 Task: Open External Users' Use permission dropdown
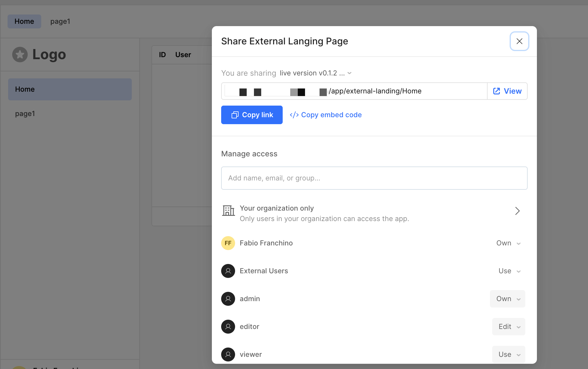(x=509, y=271)
